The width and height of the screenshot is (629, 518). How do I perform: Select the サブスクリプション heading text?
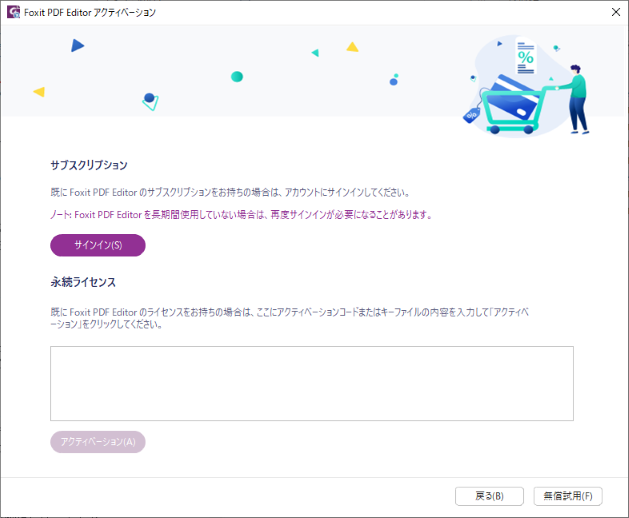[89, 165]
